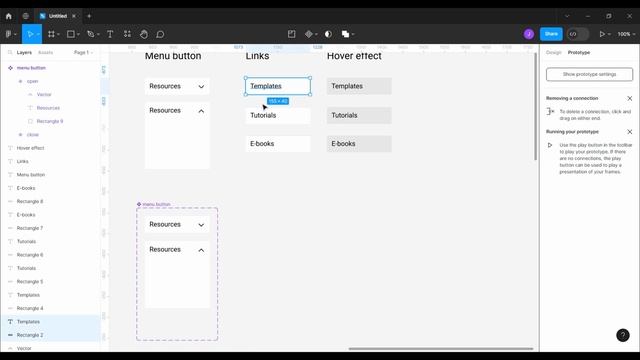Screen dimensions: 640x360
Task: Click Show prototype settings button
Action: coord(589,74)
